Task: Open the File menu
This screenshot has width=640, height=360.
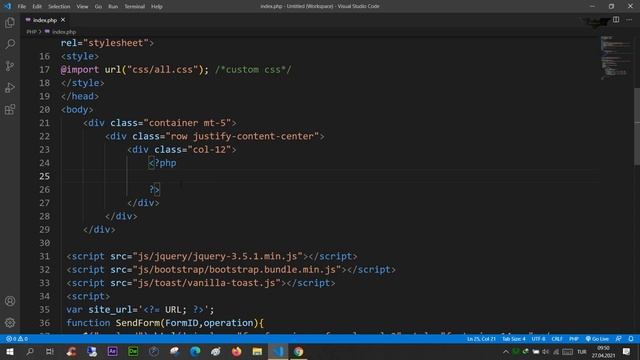Action: point(22,7)
